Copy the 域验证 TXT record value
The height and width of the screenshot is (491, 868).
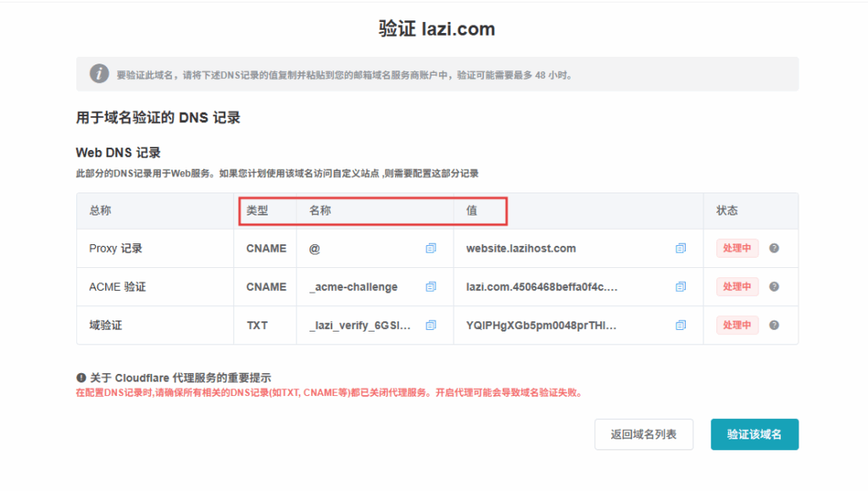coord(681,325)
